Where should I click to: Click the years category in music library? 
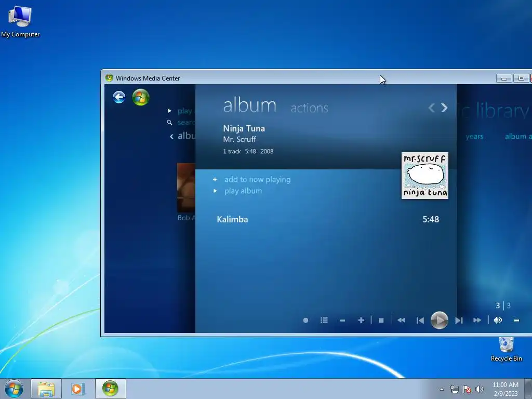[474, 137]
